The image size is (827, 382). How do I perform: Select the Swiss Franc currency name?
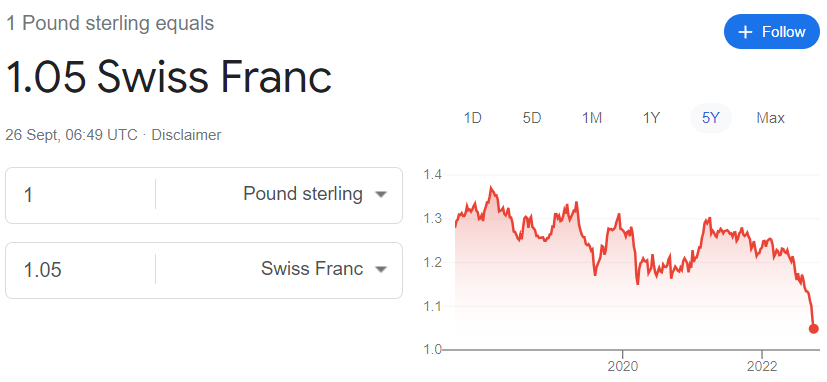[312, 269]
